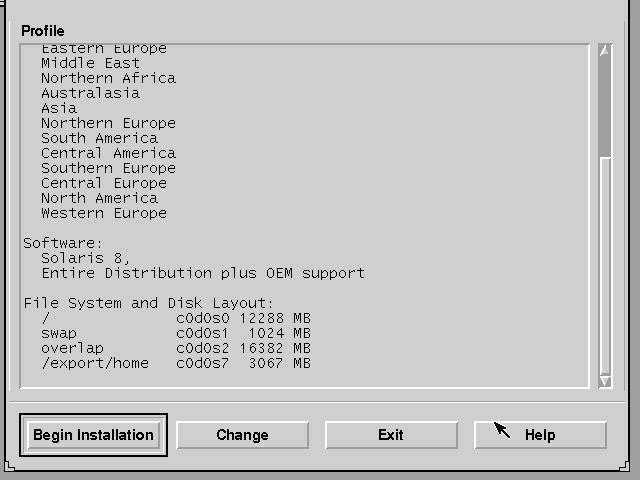Select the root slice c0d0s0 12288 MB row
640x480 pixels.
(x=176, y=318)
